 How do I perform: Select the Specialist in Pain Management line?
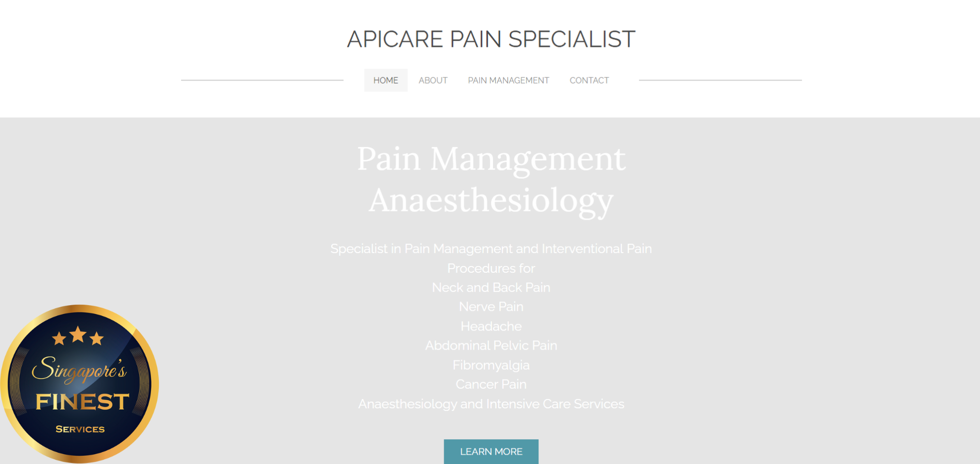491,248
